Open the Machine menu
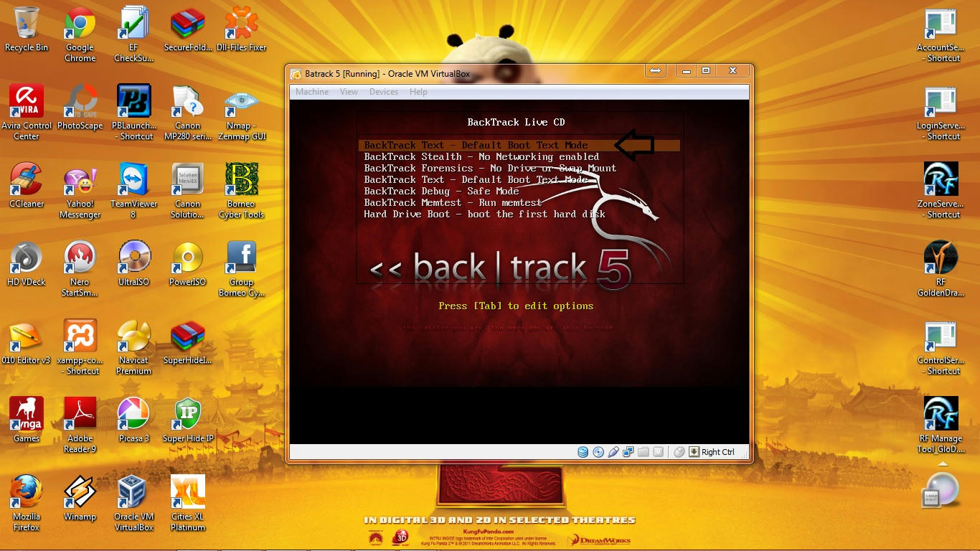 pos(311,92)
